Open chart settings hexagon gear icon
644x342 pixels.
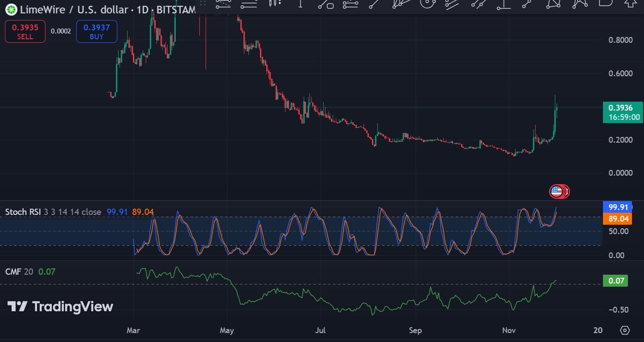(x=625, y=330)
